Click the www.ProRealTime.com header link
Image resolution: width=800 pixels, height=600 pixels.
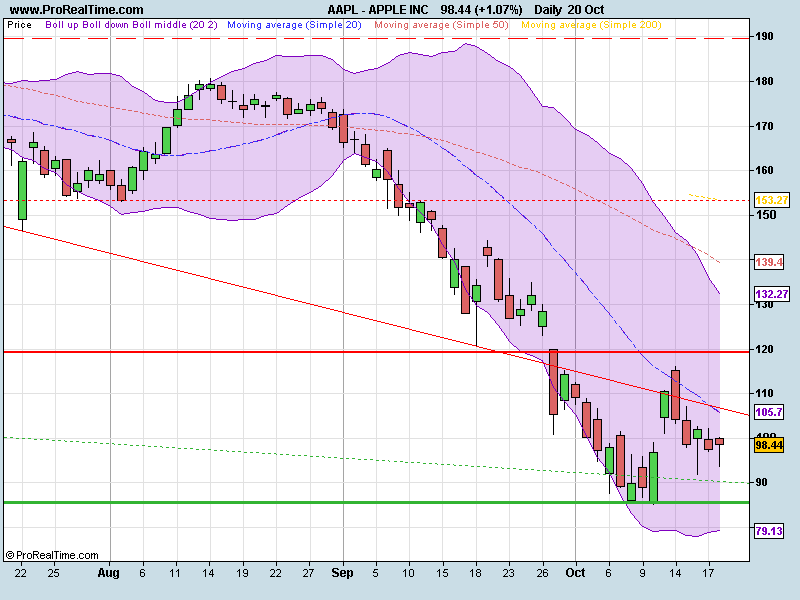coord(77,10)
